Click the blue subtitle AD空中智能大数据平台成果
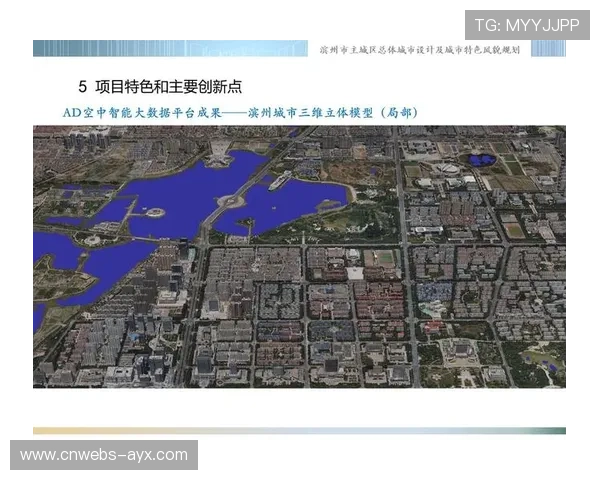The image size is (600, 480). tap(144, 113)
